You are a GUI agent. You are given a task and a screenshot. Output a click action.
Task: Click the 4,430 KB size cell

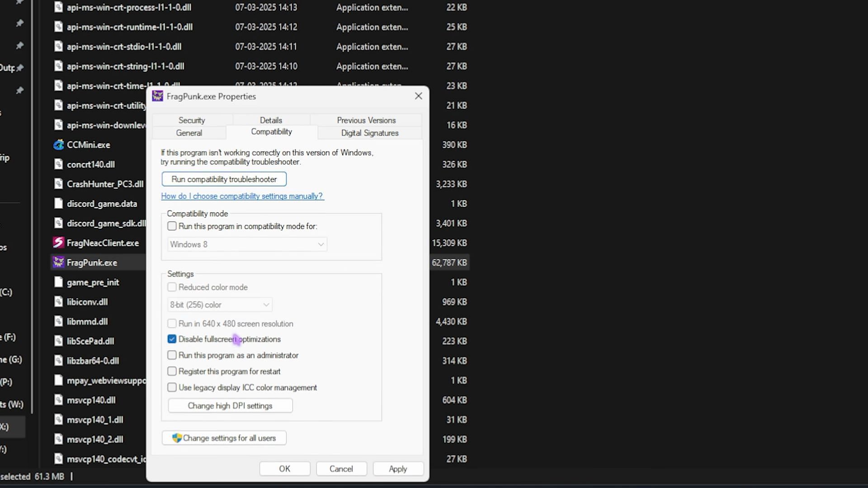(x=451, y=321)
